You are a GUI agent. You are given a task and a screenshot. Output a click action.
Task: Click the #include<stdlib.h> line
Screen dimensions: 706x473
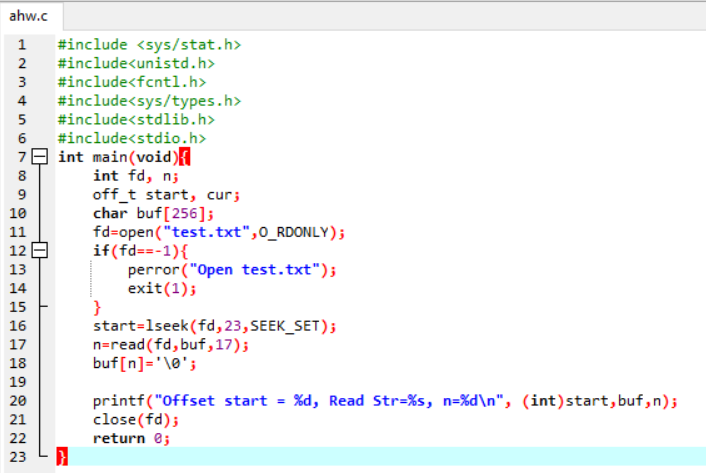136,120
